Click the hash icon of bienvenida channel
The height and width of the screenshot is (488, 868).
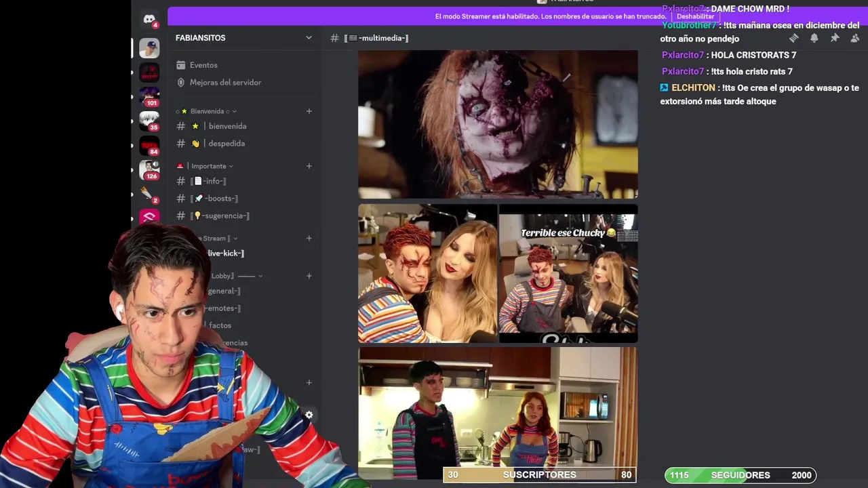click(181, 126)
